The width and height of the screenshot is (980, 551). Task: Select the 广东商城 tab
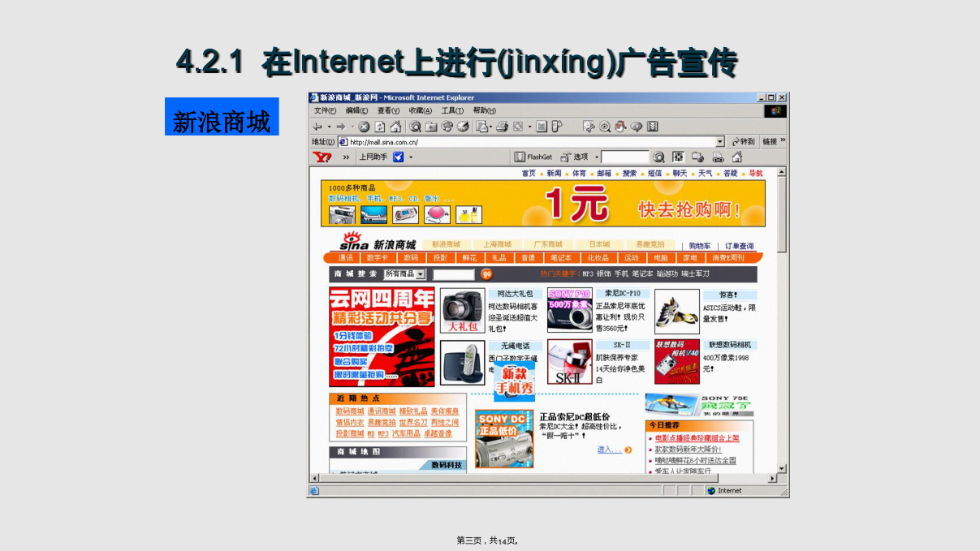(x=548, y=244)
